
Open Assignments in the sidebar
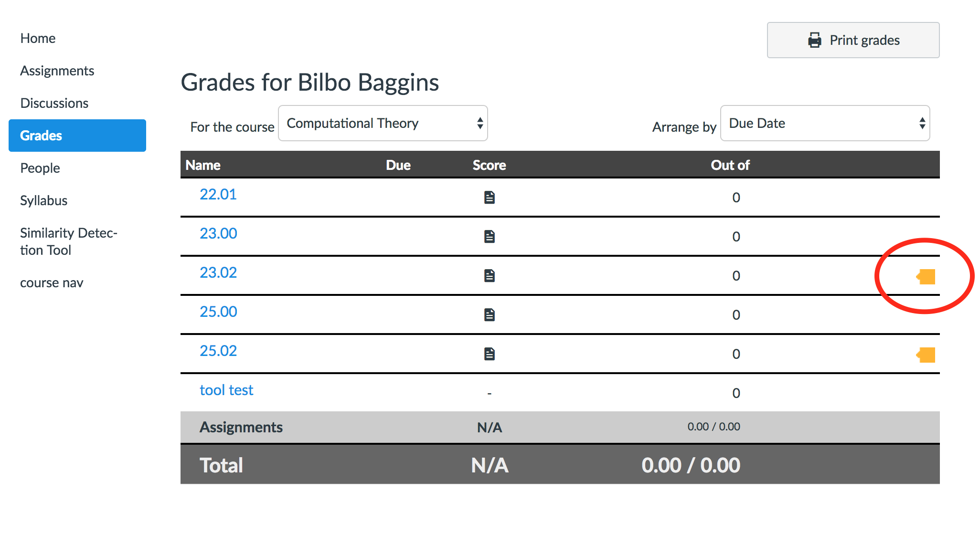click(x=57, y=71)
